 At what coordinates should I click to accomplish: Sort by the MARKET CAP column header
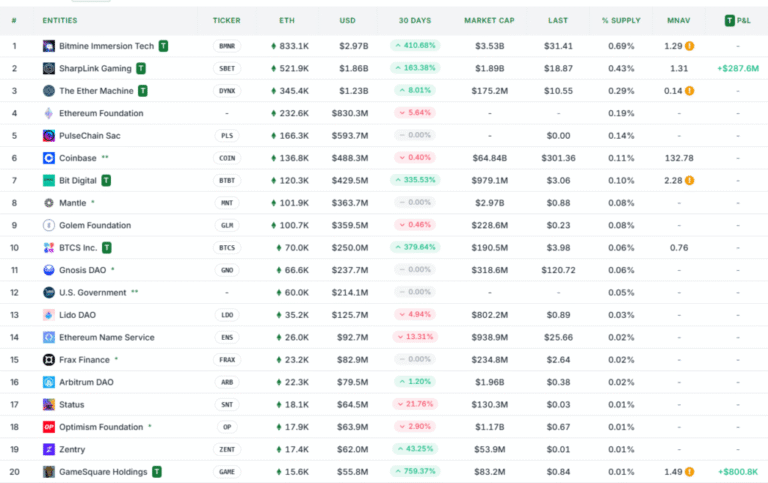click(x=489, y=21)
